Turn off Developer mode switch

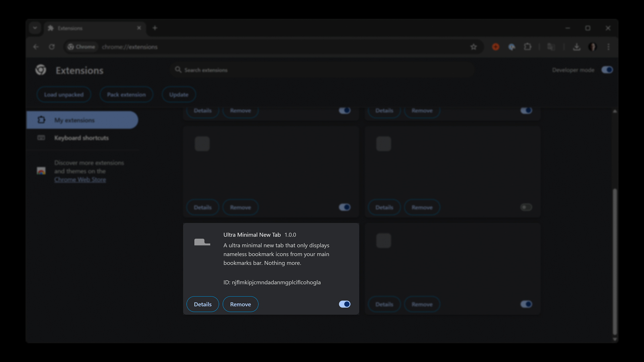tap(607, 70)
